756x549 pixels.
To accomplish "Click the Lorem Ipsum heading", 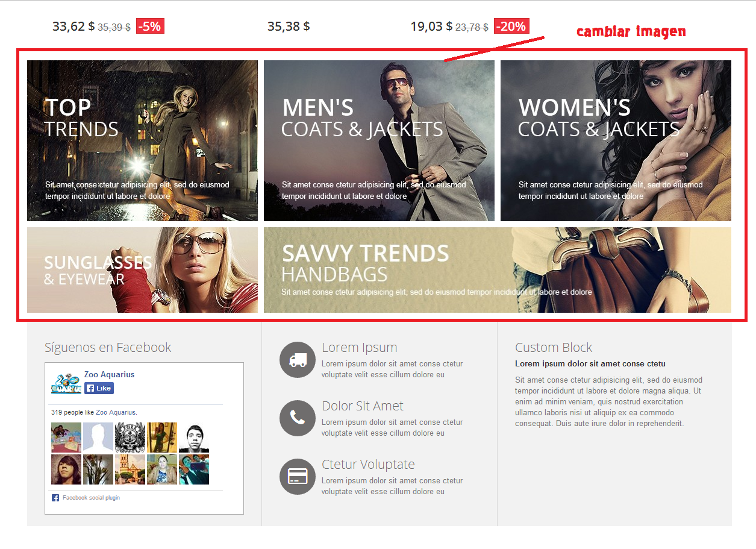I will point(360,347).
